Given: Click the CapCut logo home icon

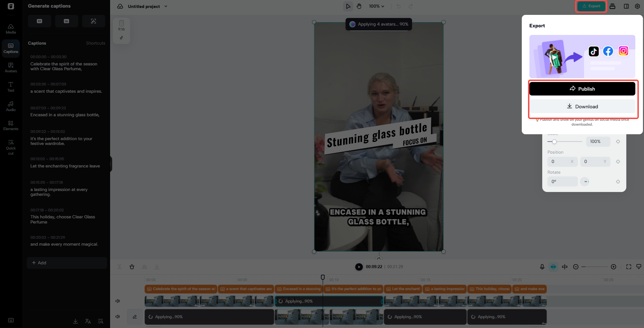Looking at the screenshot, I should 11,6.
